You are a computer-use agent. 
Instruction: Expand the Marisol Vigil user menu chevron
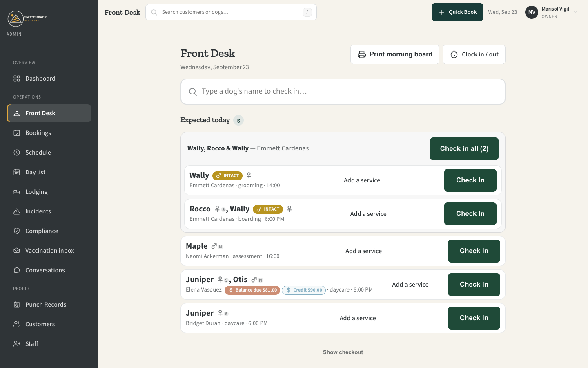(x=575, y=12)
